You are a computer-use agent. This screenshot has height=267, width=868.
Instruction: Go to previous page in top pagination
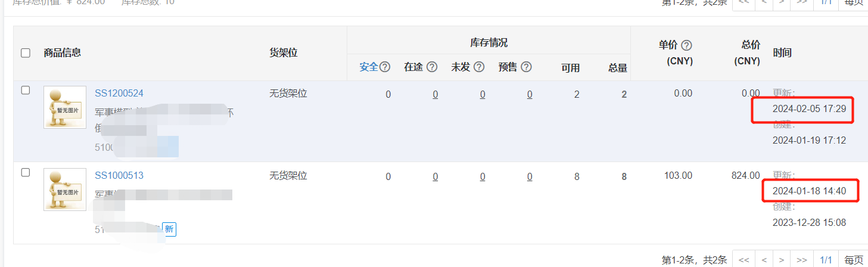[764, 3]
